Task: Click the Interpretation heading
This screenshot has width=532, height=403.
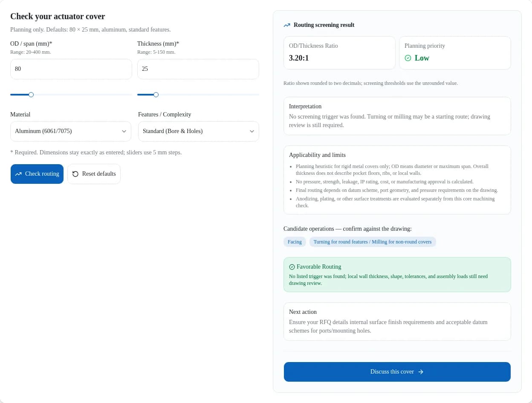Action: coord(305,107)
